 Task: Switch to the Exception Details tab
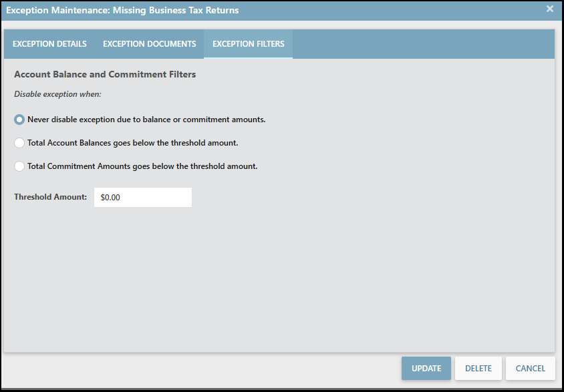coord(49,44)
